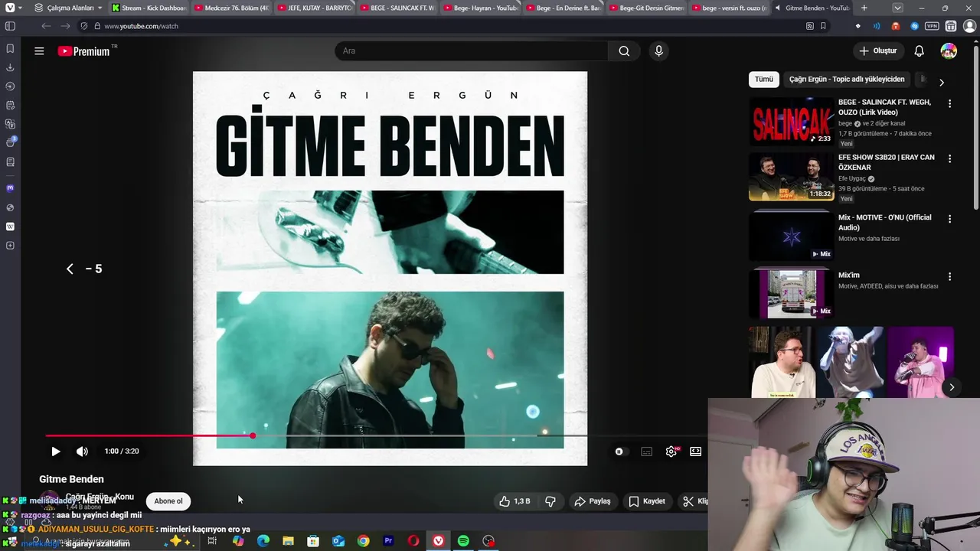Open the bookmarks panel in sidebar
This screenshot has width=980, height=551.
pyautogui.click(x=10, y=49)
